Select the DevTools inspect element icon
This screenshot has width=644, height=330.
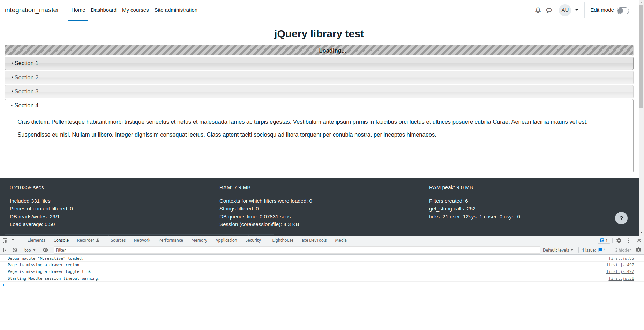[x=5, y=240]
